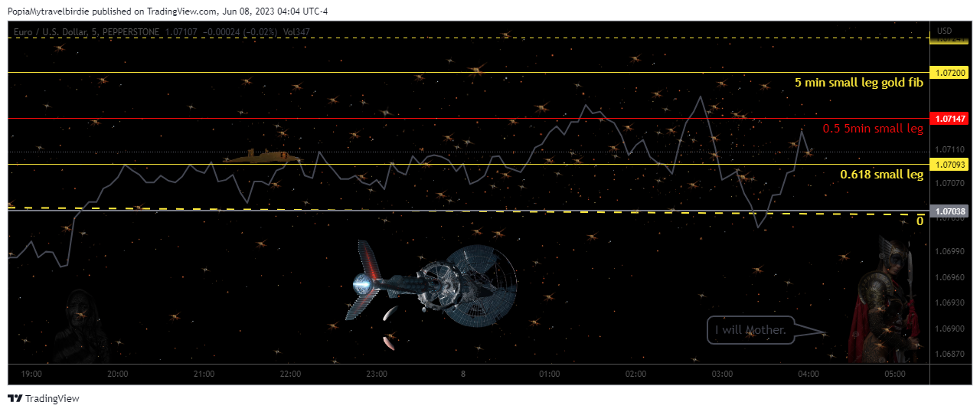Click the 1.06900 price axis value
The width and height of the screenshot is (980, 412).
pos(949,329)
